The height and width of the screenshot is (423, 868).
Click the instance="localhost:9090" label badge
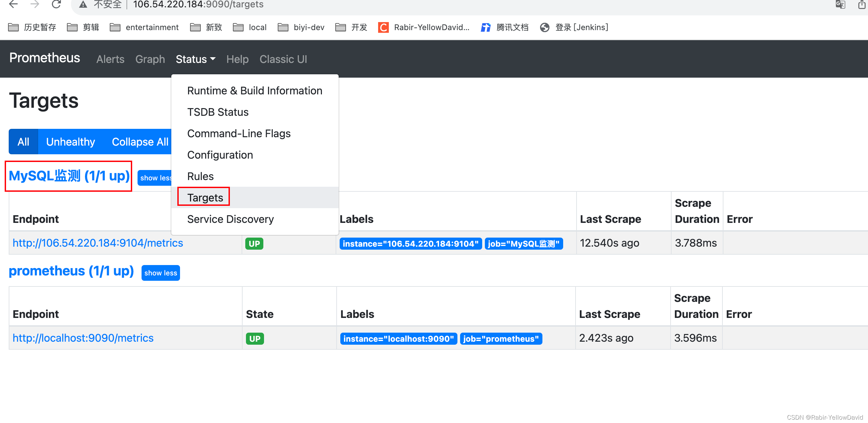tap(398, 339)
